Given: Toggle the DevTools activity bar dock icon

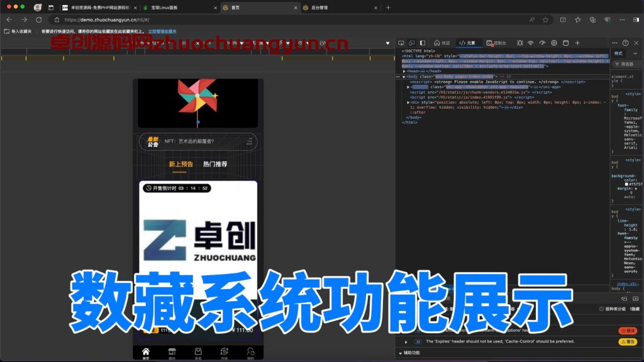Looking at the screenshot, I should click(423, 43).
